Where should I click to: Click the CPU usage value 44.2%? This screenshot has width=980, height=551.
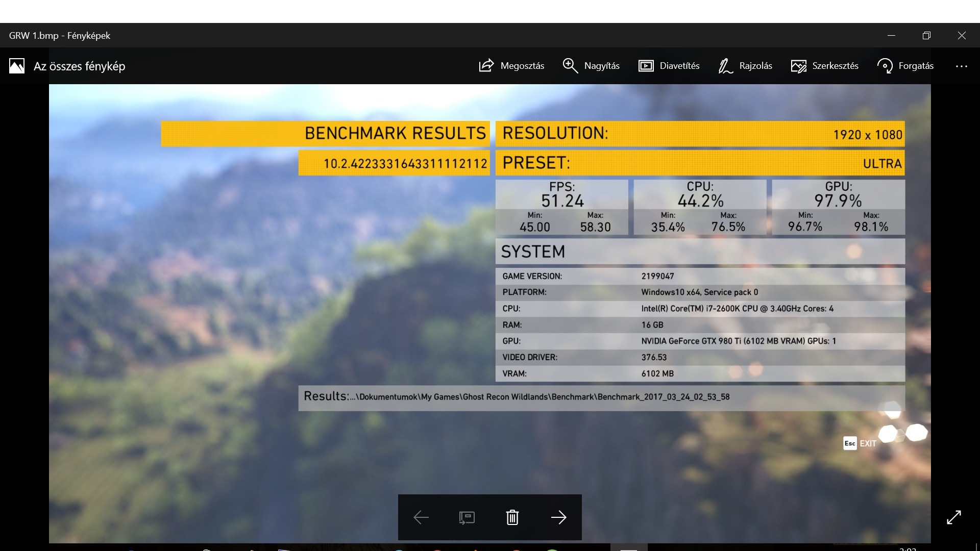point(700,201)
